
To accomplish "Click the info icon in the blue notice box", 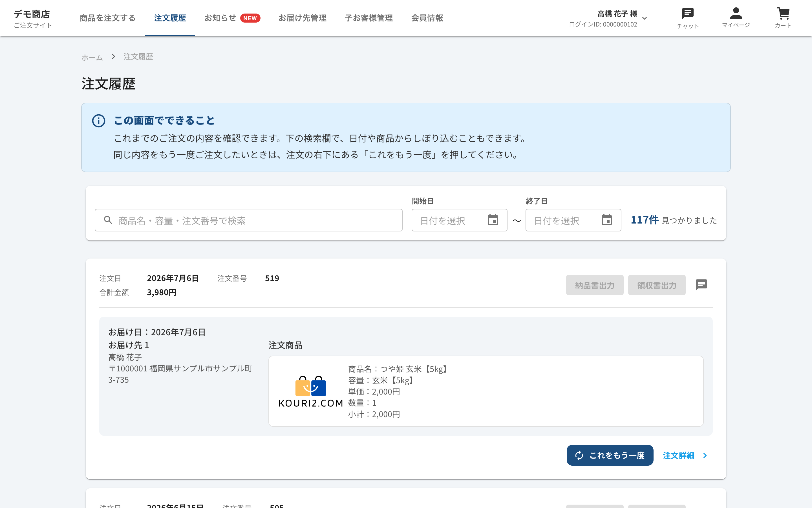I will pyautogui.click(x=99, y=121).
